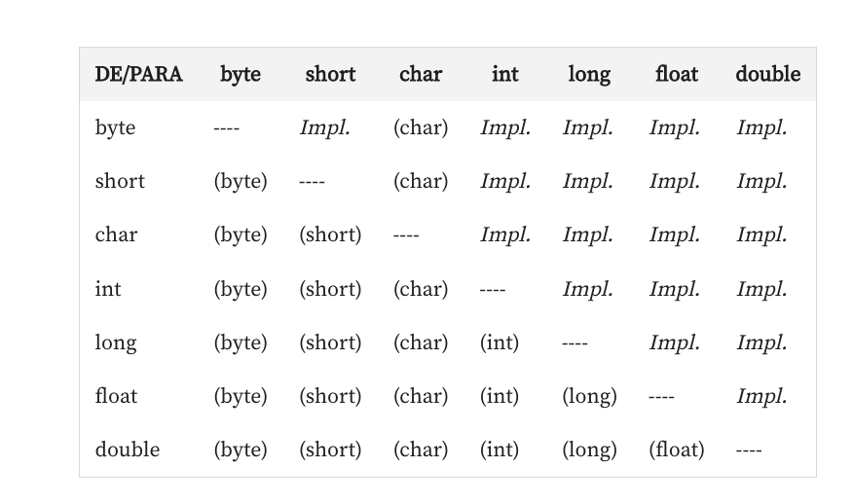Click the int column header
The width and height of the screenshot is (853, 504).
click(x=505, y=74)
